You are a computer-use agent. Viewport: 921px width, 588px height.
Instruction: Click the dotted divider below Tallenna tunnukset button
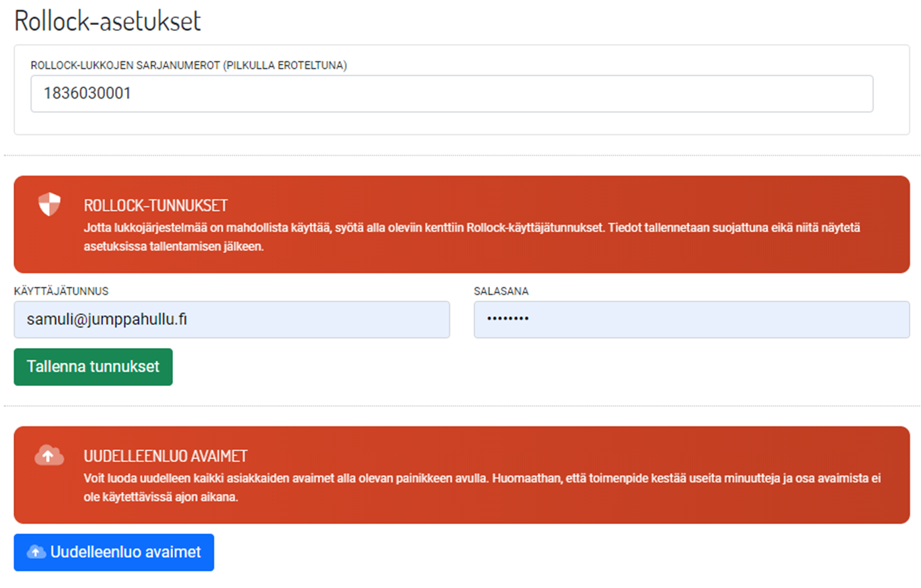(460, 406)
